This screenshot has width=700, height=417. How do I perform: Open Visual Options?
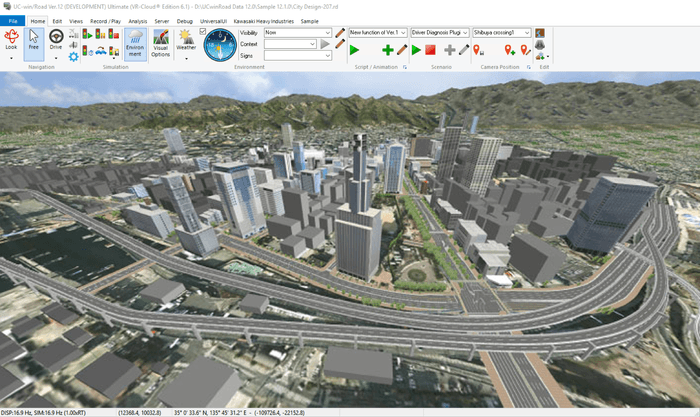160,42
